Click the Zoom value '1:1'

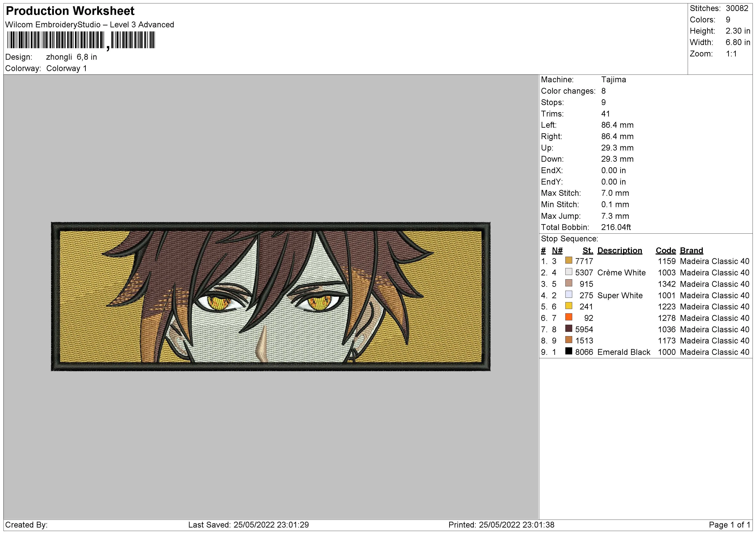[x=731, y=54]
